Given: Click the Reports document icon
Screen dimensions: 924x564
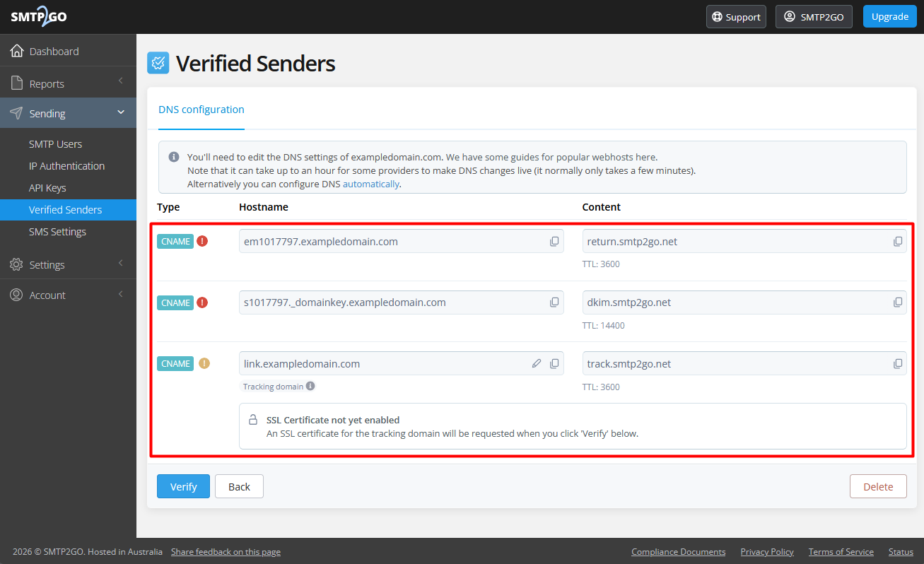Looking at the screenshot, I should point(17,83).
